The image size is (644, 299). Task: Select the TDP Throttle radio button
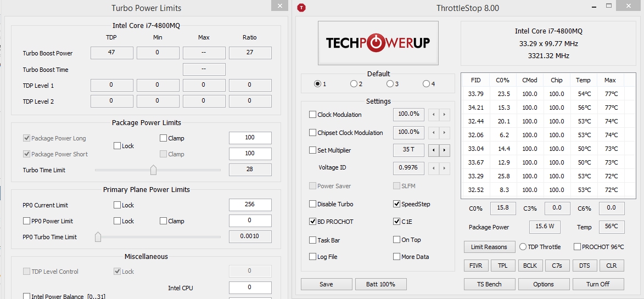(x=523, y=247)
